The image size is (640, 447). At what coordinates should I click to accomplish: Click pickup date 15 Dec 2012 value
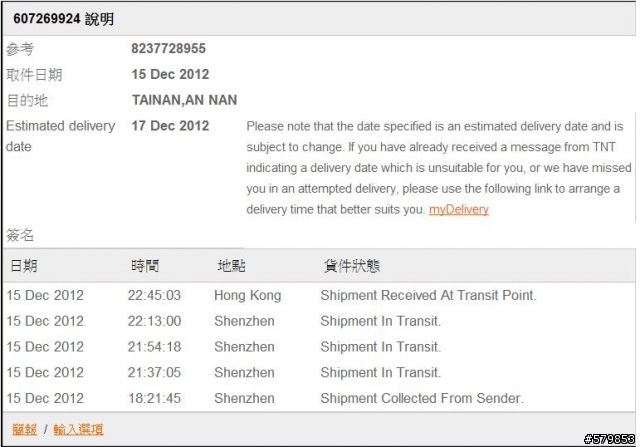pos(170,74)
